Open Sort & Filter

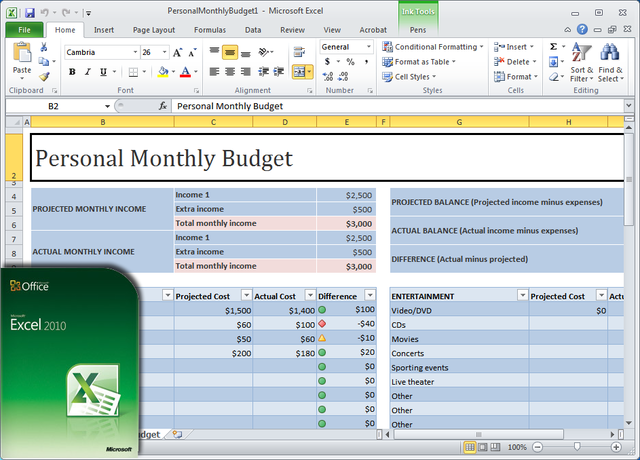tap(582, 62)
